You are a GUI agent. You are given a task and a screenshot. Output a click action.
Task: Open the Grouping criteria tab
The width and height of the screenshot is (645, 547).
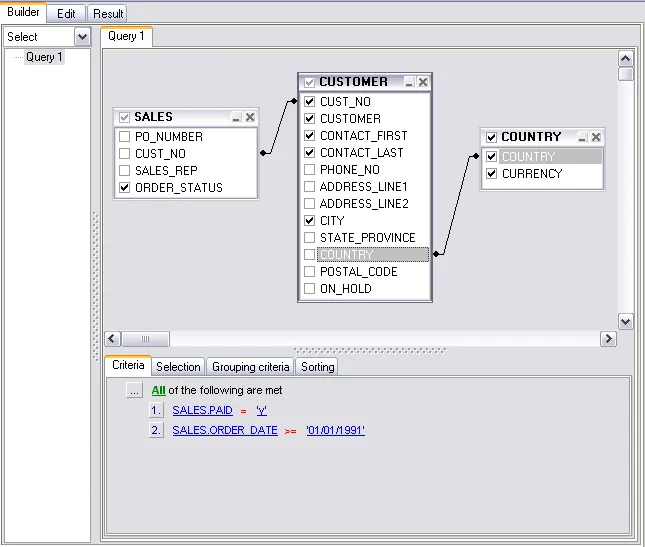pyautogui.click(x=251, y=367)
